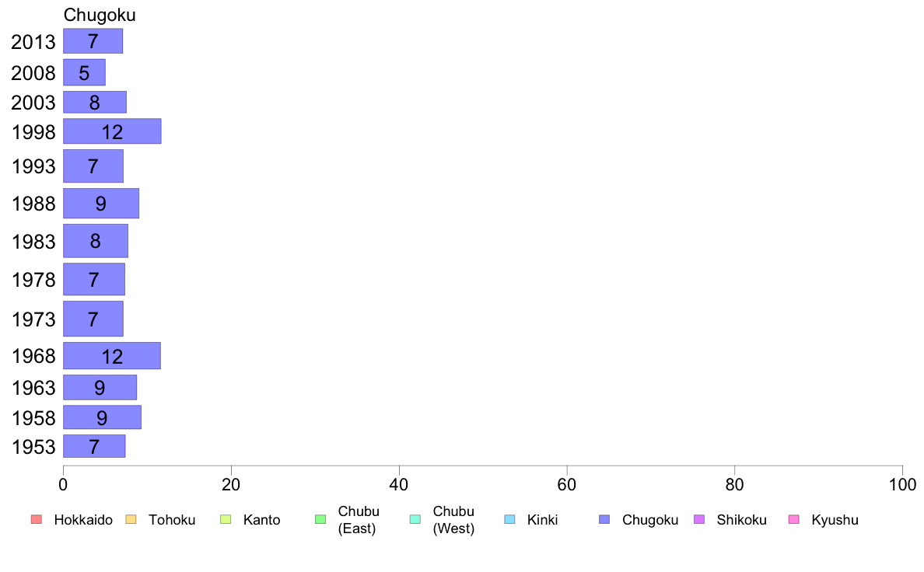Click the 1968 bar showing 12
Screen dimensions: 924x572
click(x=112, y=356)
